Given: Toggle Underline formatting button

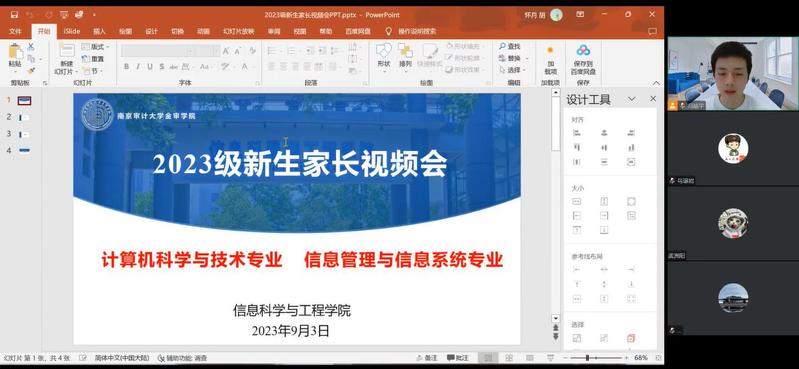Looking at the screenshot, I should pyautogui.click(x=150, y=67).
